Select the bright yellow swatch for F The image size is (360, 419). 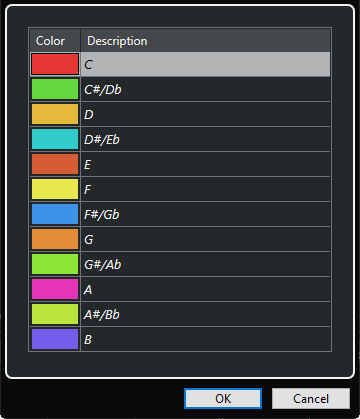pyautogui.click(x=55, y=189)
